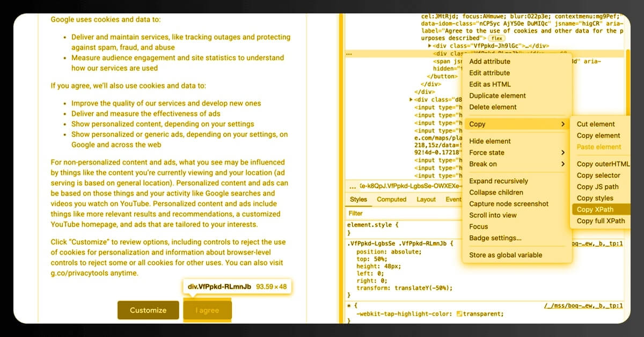Click the 'transform: translateY(-50%);' declaration
This screenshot has height=337, width=644.
pyautogui.click(x=404, y=288)
